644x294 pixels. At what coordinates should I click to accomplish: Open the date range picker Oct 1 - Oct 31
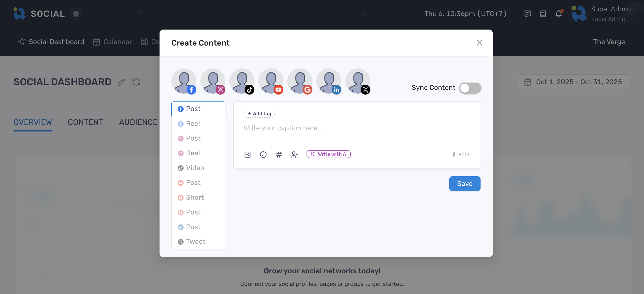pyautogui.click(x=574, y=82)
